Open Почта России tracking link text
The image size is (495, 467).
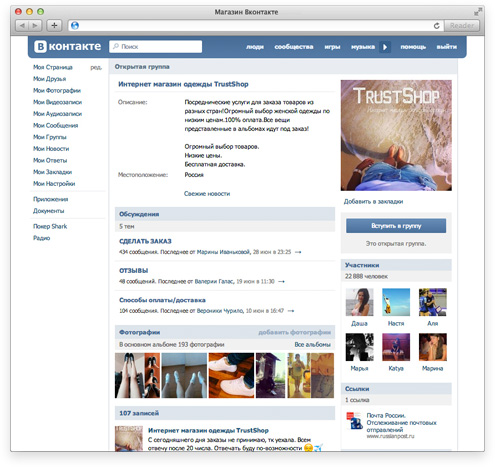click(x=401, y=423)
